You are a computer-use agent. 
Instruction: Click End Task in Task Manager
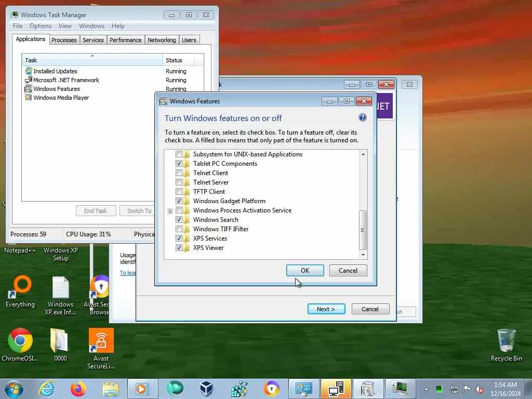[x=96, y=211]
